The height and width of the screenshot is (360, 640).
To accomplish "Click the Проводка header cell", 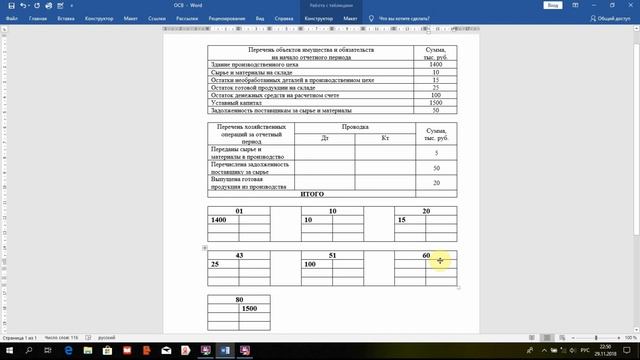I will point(355,127).
